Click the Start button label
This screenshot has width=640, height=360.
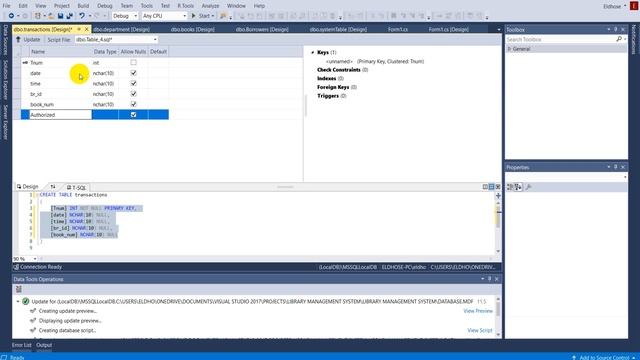(x=204, y=16)
